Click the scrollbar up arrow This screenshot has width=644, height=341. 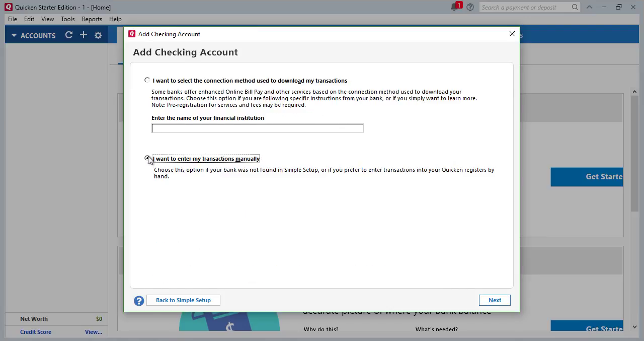tap(634, 92)
